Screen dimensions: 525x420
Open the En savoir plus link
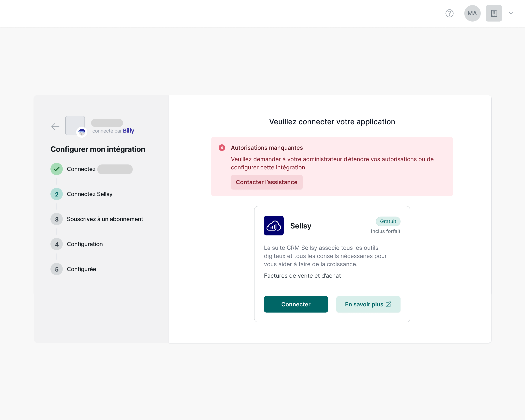pos(368,304)
